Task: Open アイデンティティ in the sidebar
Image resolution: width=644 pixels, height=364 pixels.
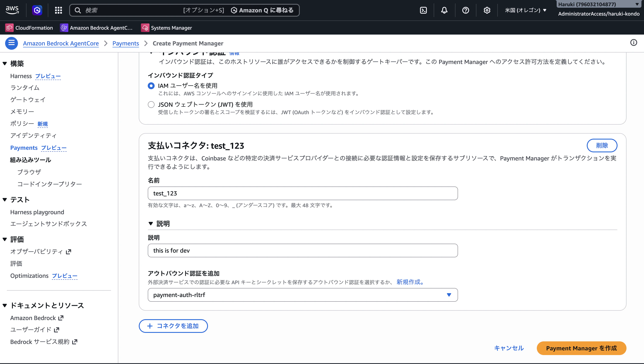Action: [34, 135]
